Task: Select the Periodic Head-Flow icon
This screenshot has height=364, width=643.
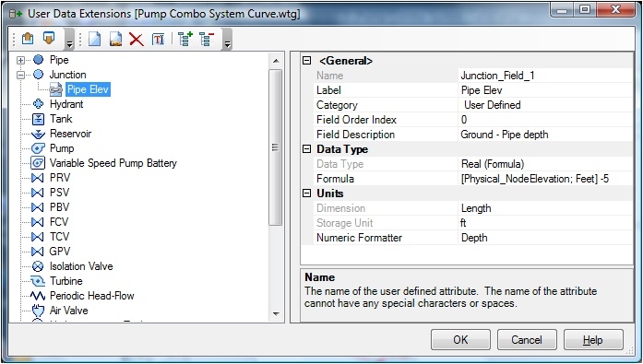Action: pos(38,296)
